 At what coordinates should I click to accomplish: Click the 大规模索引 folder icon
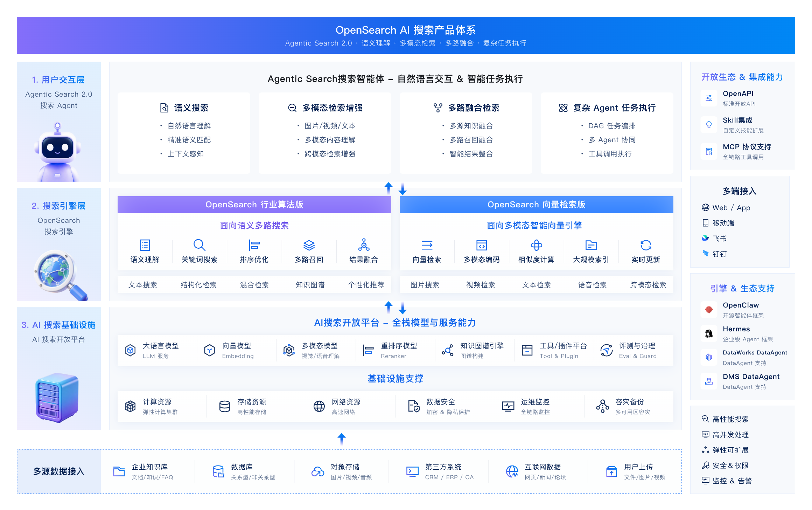click(591, 245)
